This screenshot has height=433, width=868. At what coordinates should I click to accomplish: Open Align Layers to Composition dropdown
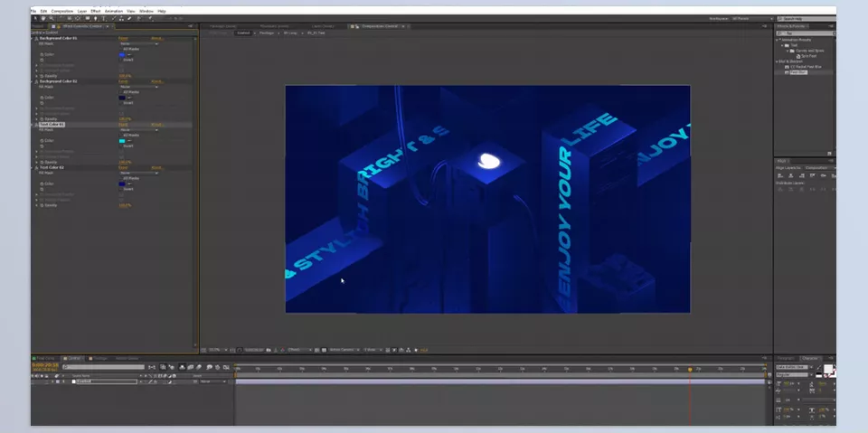point(820,168)
